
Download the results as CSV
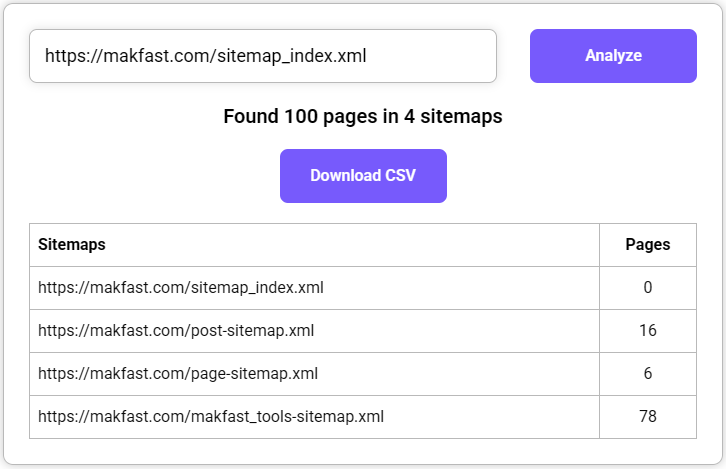click(363, 175)
